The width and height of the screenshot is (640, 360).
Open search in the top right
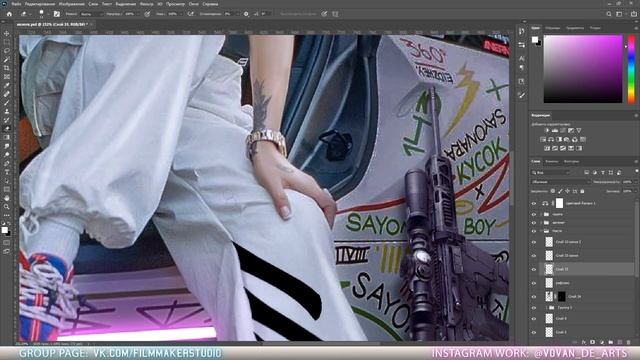(x=609, y=14)
